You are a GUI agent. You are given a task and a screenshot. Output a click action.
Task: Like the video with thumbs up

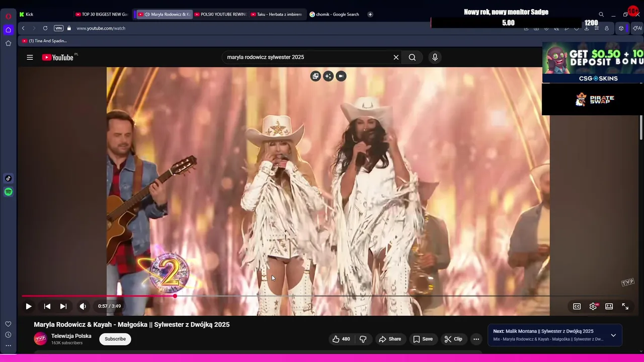[341, 339]
